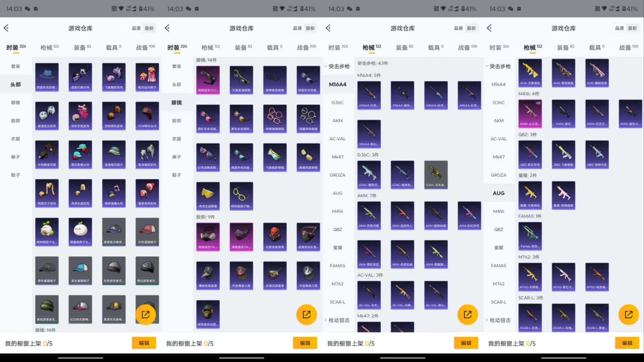Tap the back arrow on the 头部 screen
644x362 pixels.
coord(6,28)
